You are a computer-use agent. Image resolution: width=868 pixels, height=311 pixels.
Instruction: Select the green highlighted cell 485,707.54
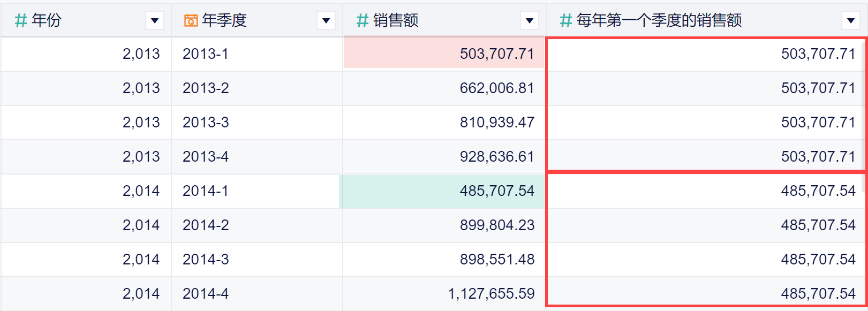click(x=442, y=191)
